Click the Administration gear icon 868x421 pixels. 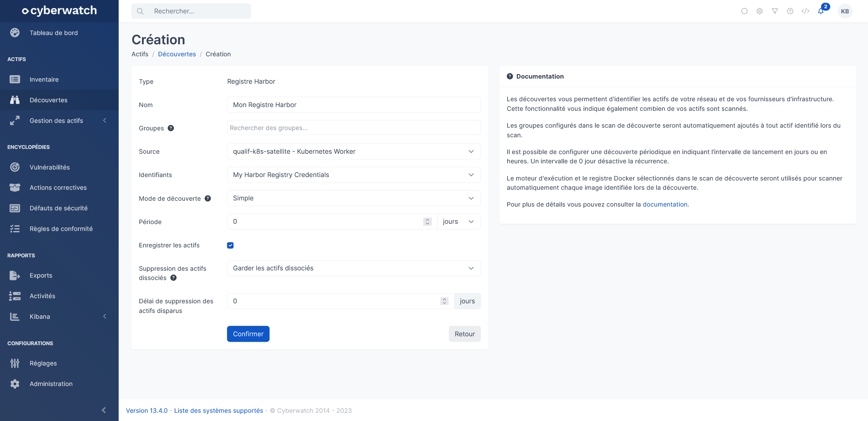(x=15, y=384)
